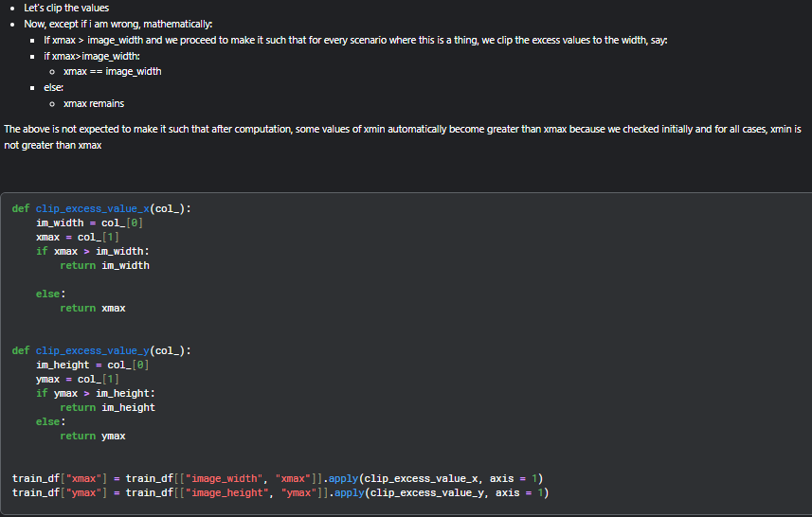Click the "return im_width" statement

coord(104,265)
